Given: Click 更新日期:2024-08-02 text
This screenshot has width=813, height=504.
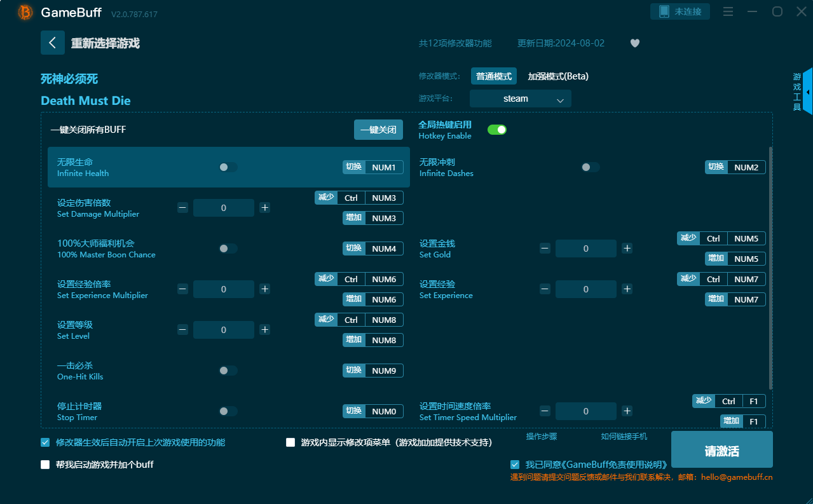Looking at the screenshot, I should (x=561, y=43).
